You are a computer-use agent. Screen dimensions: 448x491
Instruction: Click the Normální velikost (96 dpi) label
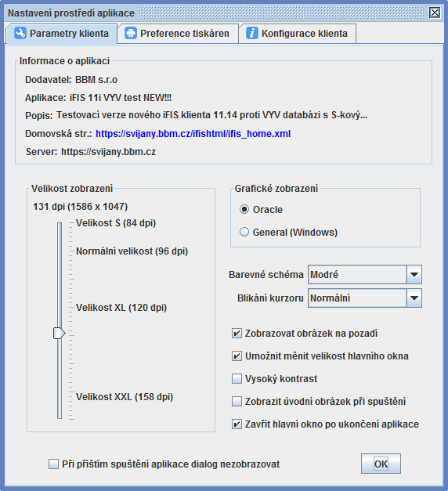pos(132,251)
